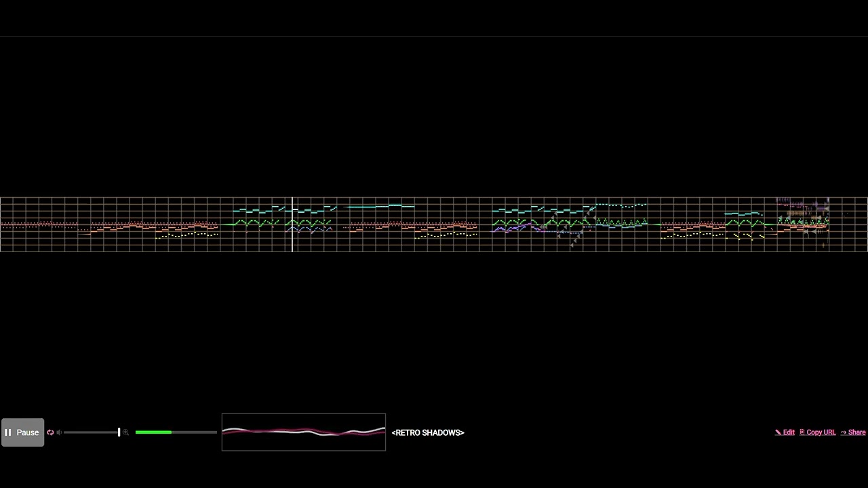Click the <RETRO SHADOWS> song title
Viewport: 868px width, 488px height.
pos(428,432)
